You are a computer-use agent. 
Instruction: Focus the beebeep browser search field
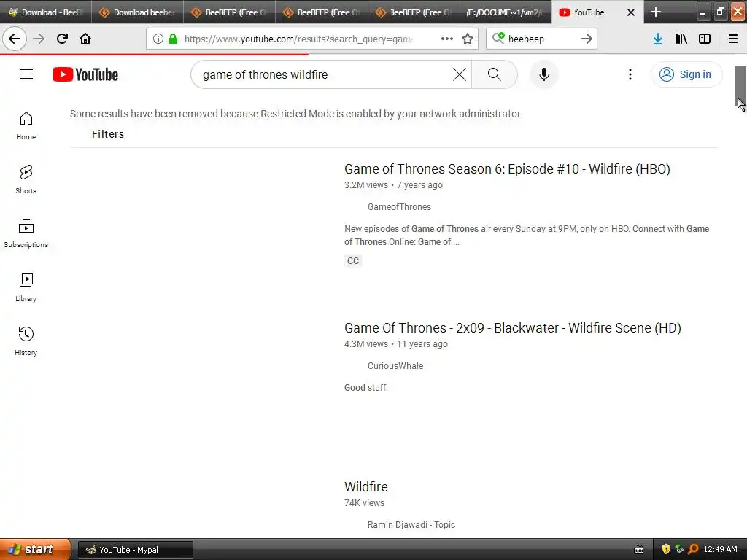542,39
